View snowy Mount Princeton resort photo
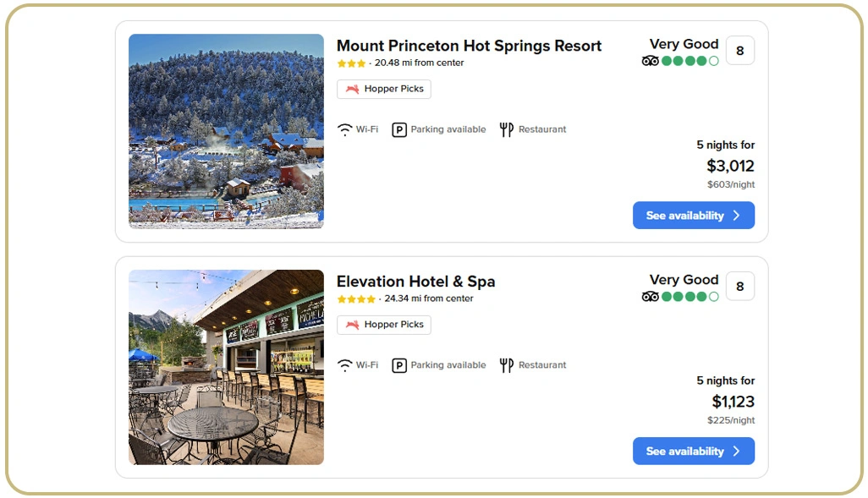This screenshot has height=498, width=868. click(x=226, y=131)
